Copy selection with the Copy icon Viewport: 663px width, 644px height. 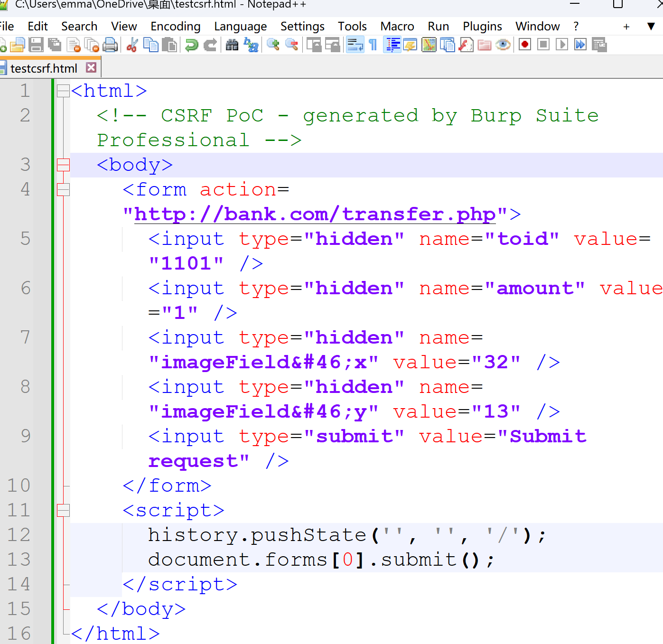coord(151,45)
